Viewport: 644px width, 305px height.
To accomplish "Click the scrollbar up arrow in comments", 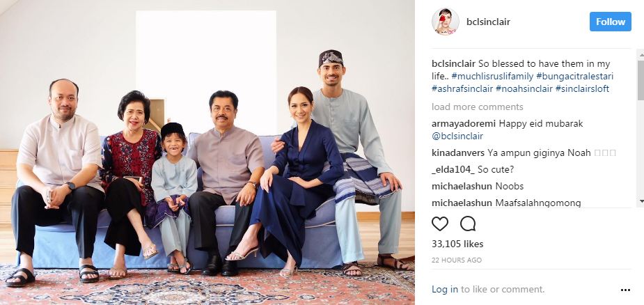I will point(641,54).
